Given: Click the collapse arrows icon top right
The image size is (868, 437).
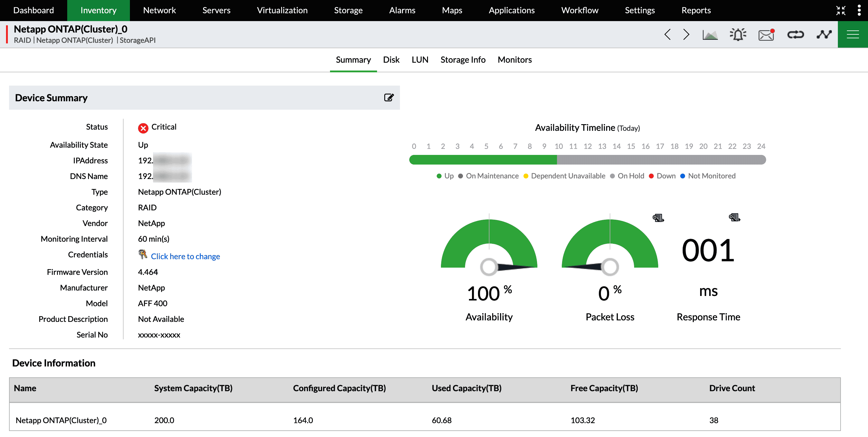Looking at the screenshot, I should tap(841, 11).
